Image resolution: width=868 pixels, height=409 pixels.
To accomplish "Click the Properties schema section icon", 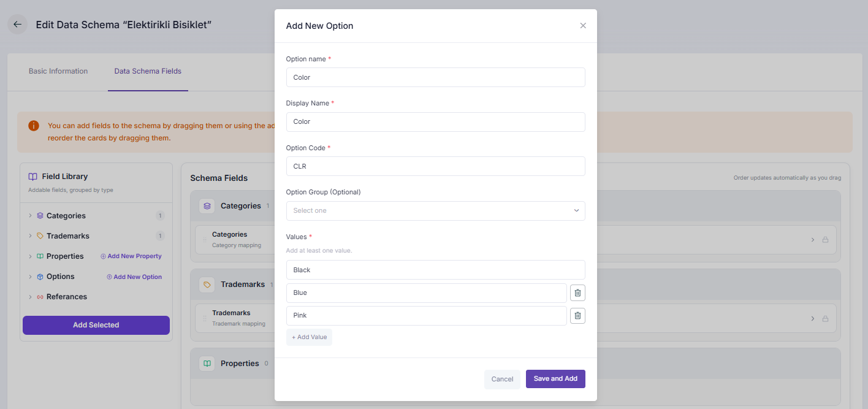I will (207, 364).
